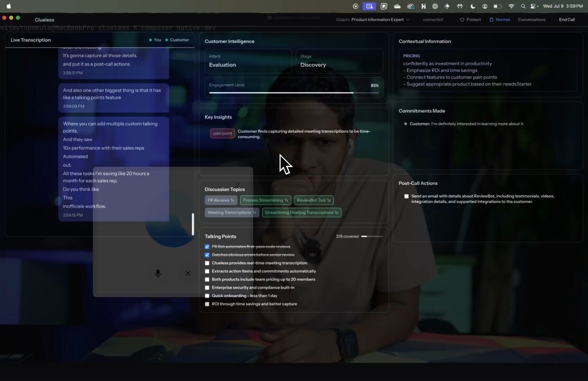
Task: Check ROI through time savings and better capture
Action: (x=207, y=304)
